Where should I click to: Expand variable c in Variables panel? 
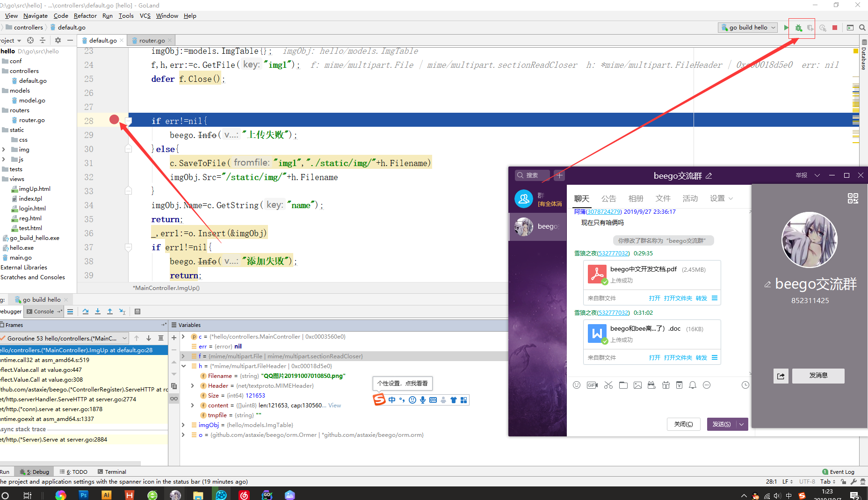click(183, 336)
